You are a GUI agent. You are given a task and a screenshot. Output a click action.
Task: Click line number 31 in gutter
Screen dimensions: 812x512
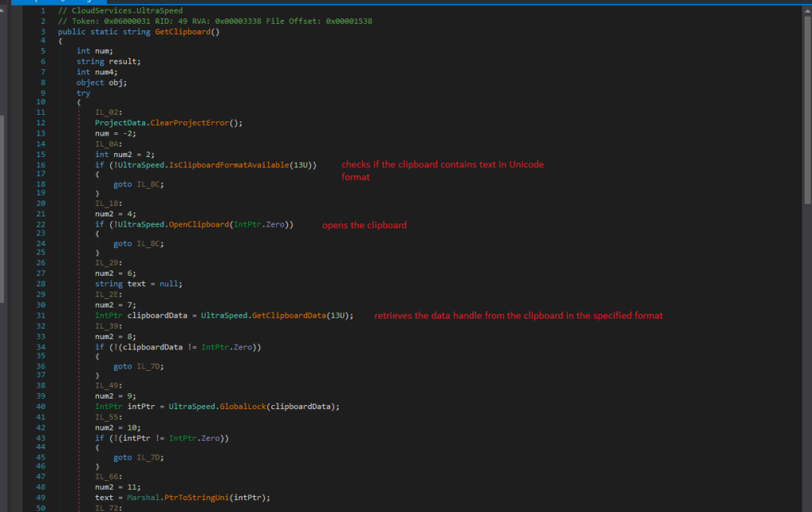(41, 315)
